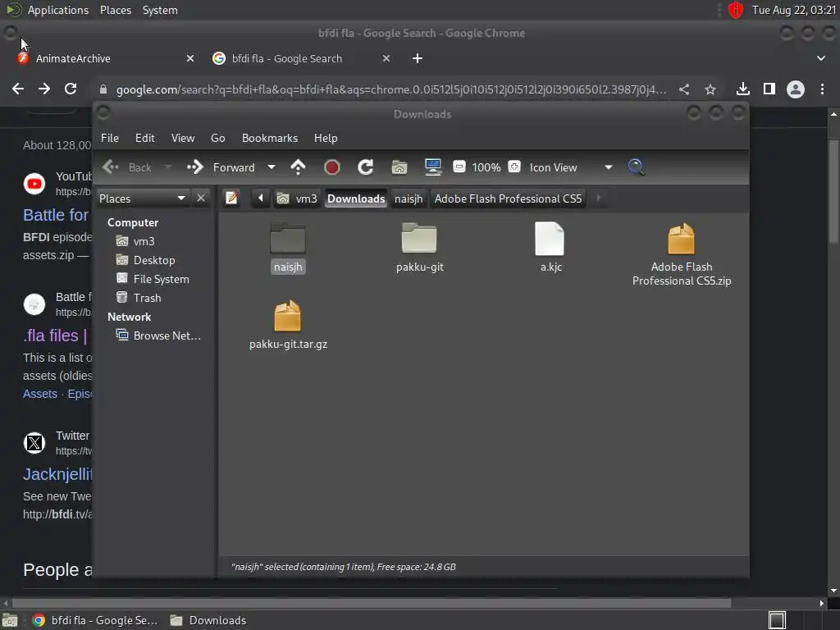Open a new Chrome tab
Screen dimensions: 840x630
tap(418, 58)
